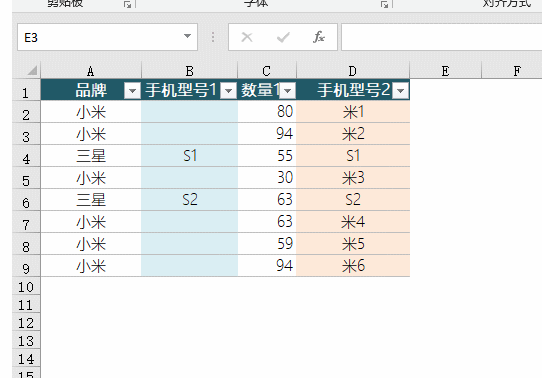Click the Select All corner triangle
Screen dimensions: 542x378
(x=32, y=70)
